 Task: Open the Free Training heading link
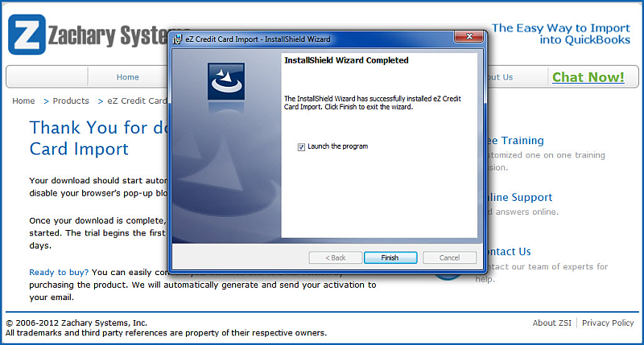click(515, 141)
